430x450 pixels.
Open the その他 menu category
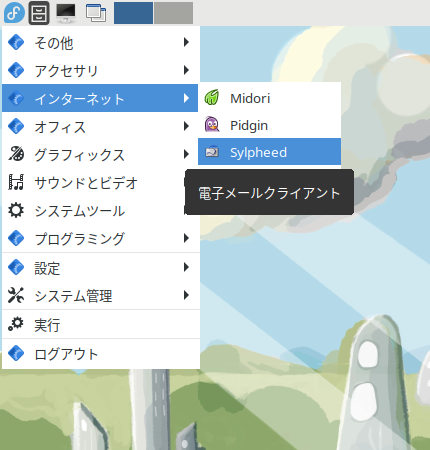tap(100, 42)
